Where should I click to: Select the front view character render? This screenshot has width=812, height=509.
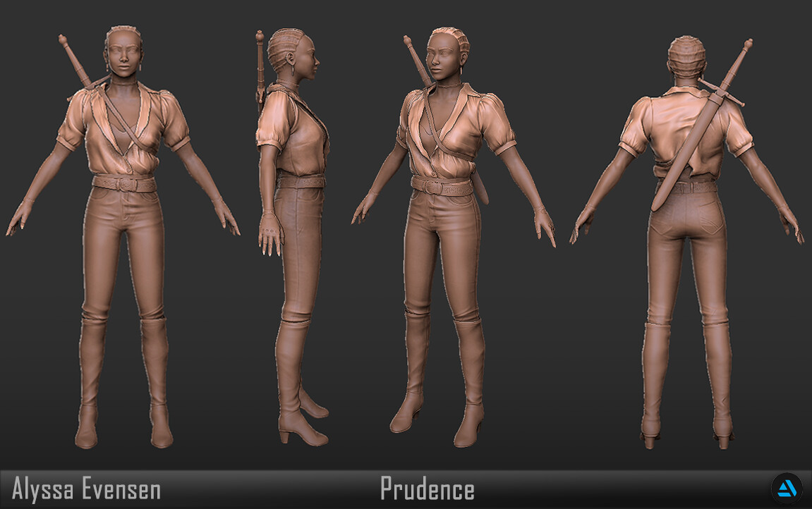coord(123,236)
